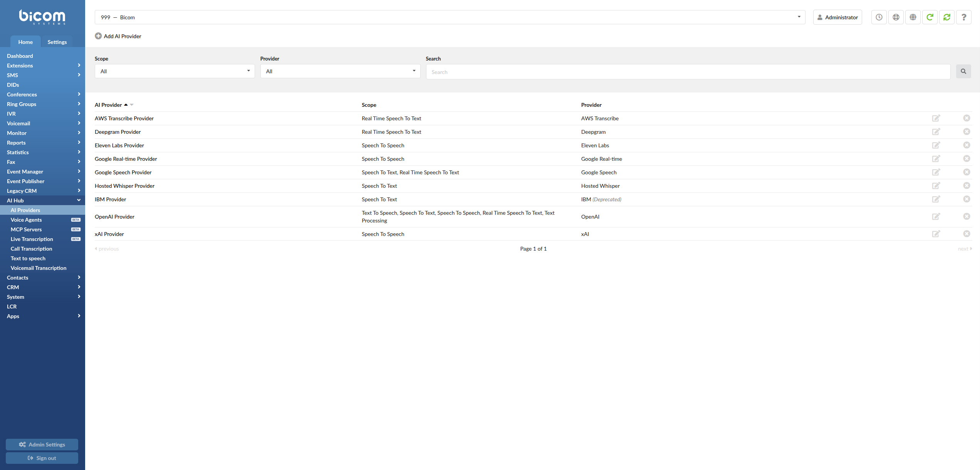The height and width of the screenshot is (470, 980).
Task: Open the 999 – Bicom tenant selector
Action: 450,17
